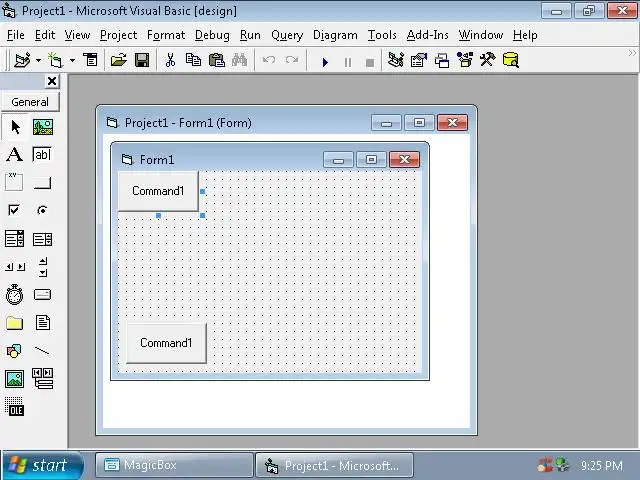Click the Copy toolbar icon
640x480 pixels.
tap(193, 60)
